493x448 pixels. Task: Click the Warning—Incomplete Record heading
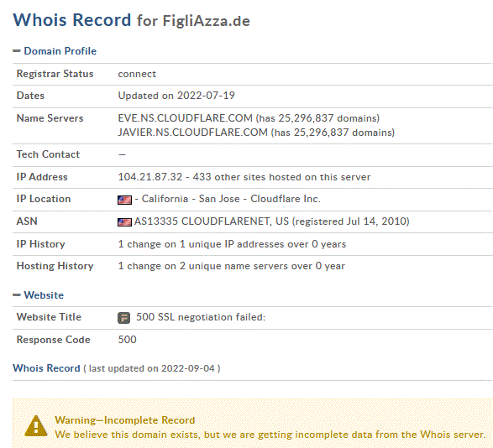[125, 420]
